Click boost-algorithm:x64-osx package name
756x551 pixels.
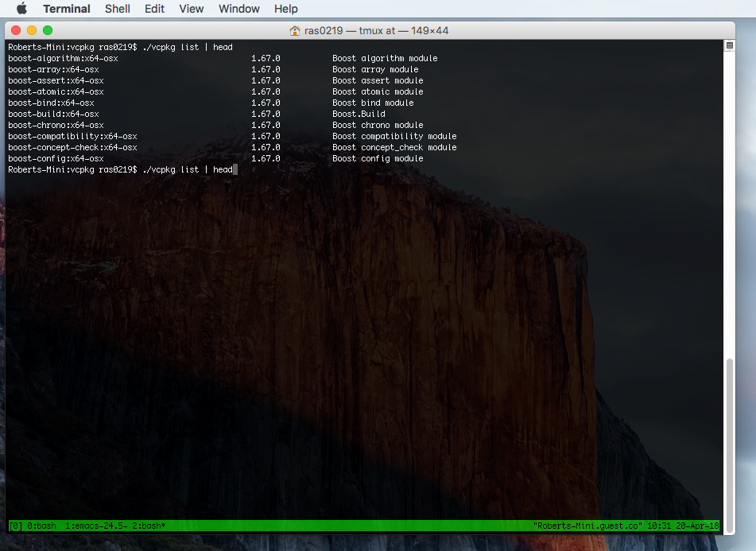pos(63,58)
